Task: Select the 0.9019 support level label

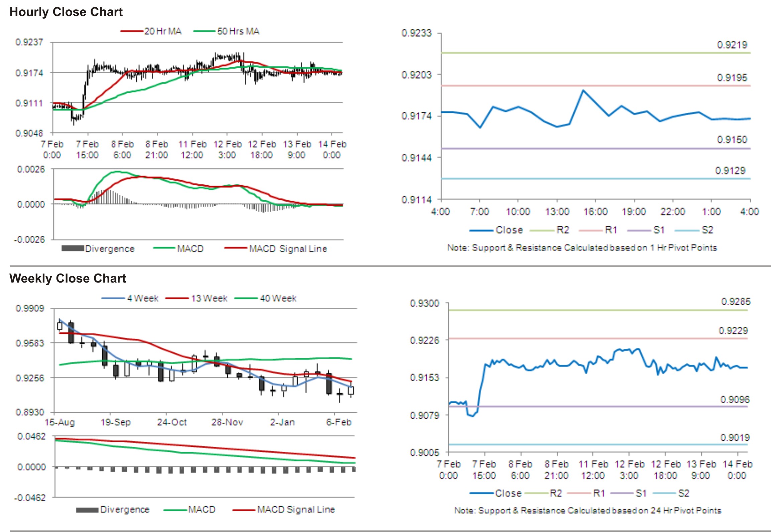Action: (x=735, y=437)
